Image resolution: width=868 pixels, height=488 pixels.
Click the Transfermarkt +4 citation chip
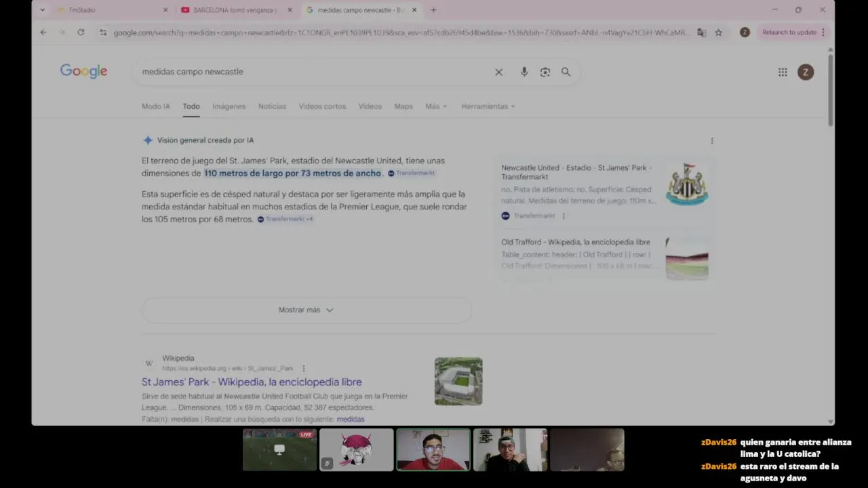click(285, 219)
